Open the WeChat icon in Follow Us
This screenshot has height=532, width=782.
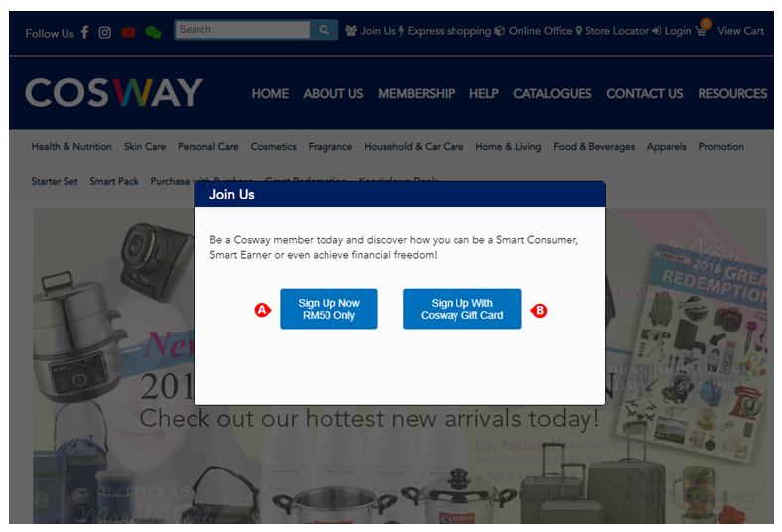pos(153,33)
